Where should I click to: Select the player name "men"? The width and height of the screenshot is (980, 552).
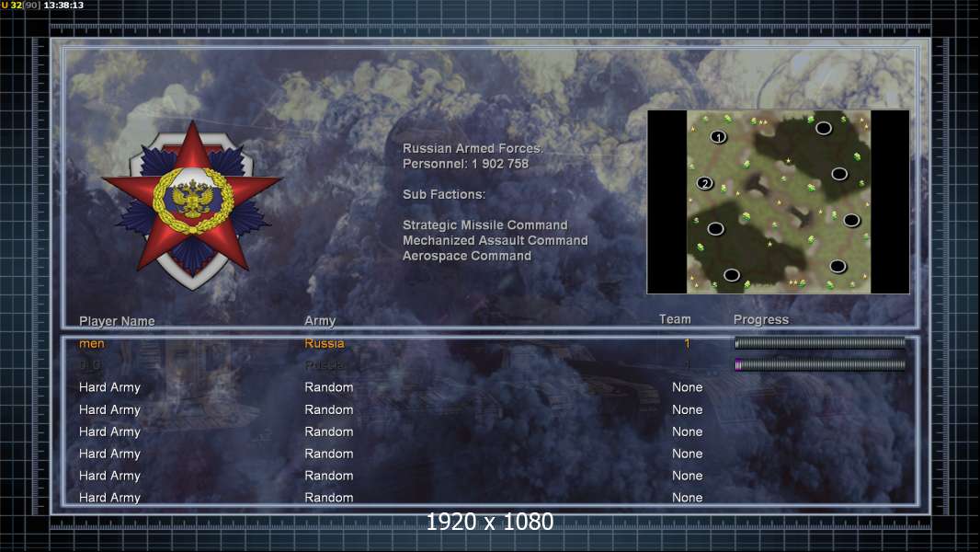click(92, 343)
